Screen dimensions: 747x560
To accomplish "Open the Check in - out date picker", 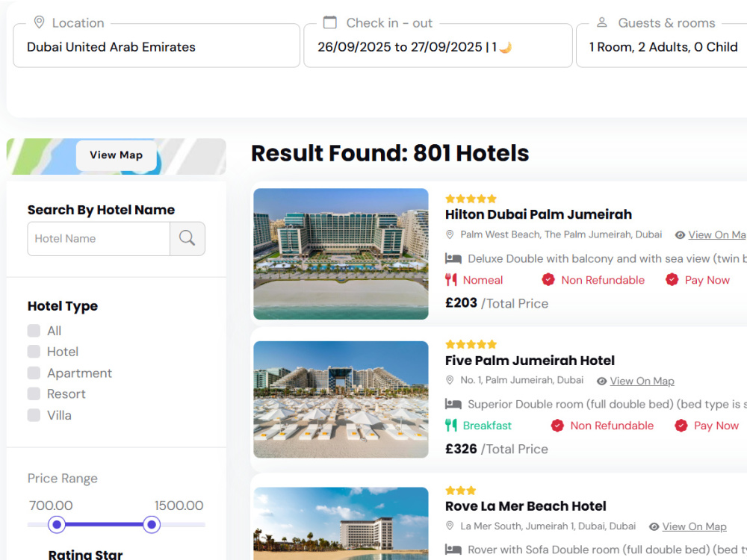I will 438,46.
